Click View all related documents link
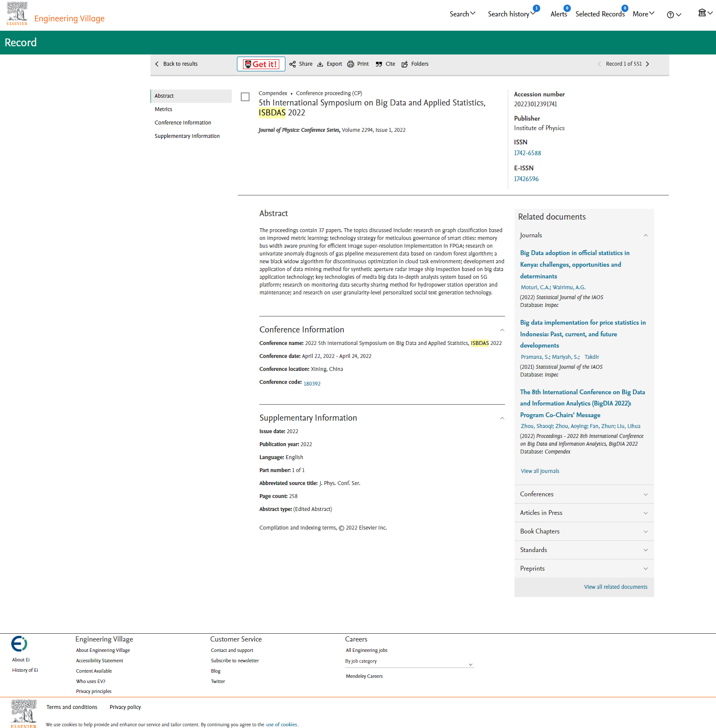The height and width of the screenshot is (728, 716). (x=616, y=587)
